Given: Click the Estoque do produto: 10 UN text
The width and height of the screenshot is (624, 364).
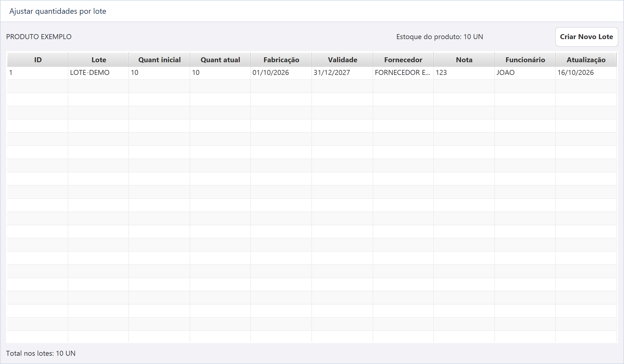Looking at the screenshot, I should (440, 37).
